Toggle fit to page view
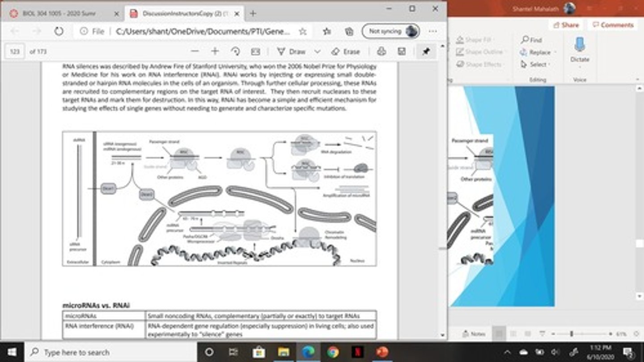The width and height of the screenshot is (644, 362). click(255, 51)
